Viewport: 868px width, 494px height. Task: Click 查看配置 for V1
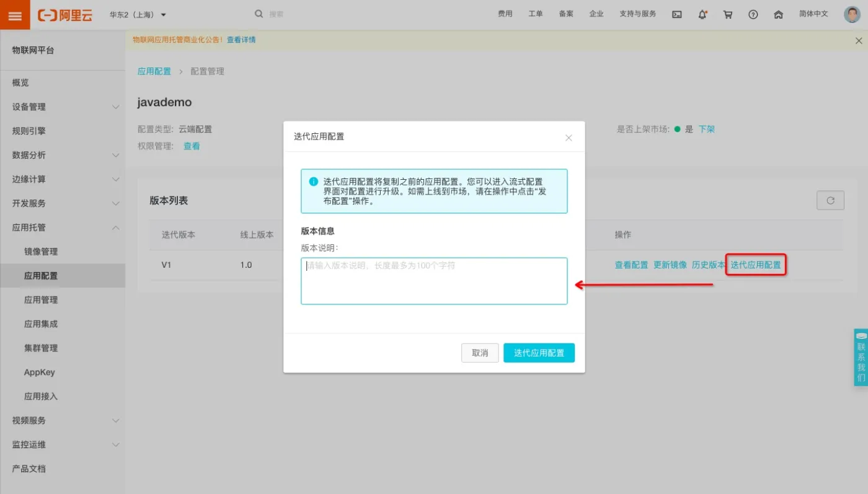coord(631,265)
